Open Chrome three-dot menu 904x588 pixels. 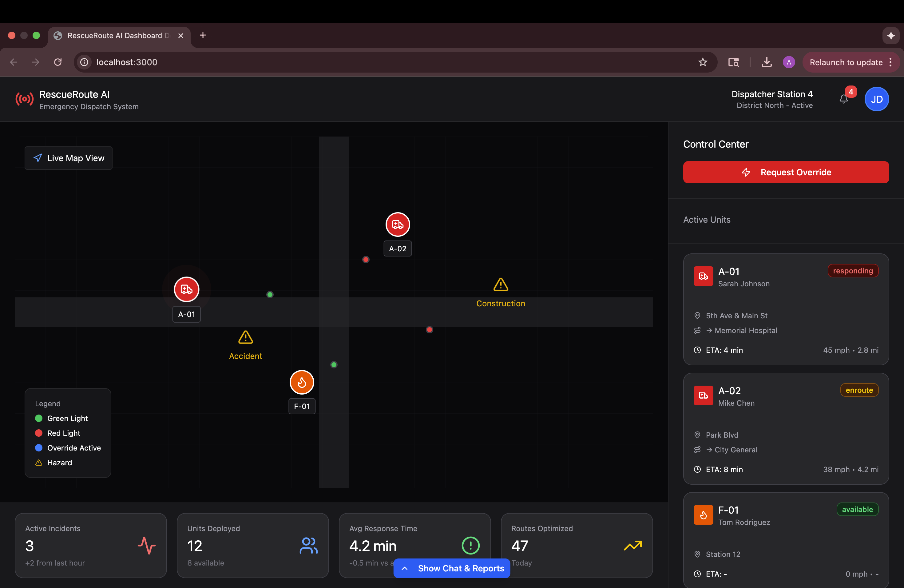891,62
